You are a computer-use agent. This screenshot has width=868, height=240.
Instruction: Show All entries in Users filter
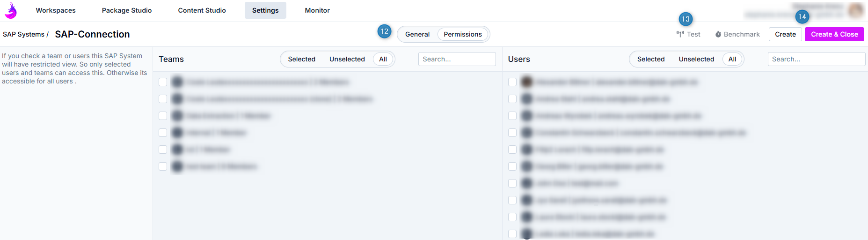tap(732, 59)
